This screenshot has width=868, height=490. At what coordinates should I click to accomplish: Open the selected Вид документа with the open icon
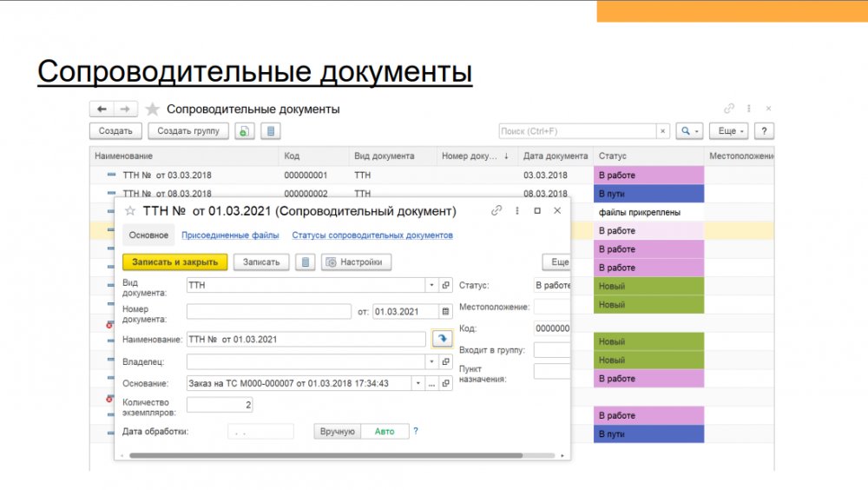(x=446, y=285)
